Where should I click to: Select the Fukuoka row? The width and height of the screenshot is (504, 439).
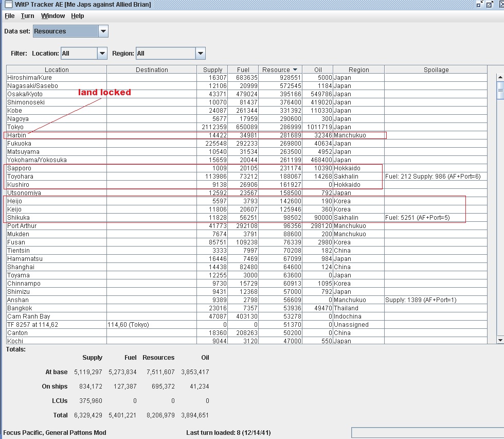[246, 144]
